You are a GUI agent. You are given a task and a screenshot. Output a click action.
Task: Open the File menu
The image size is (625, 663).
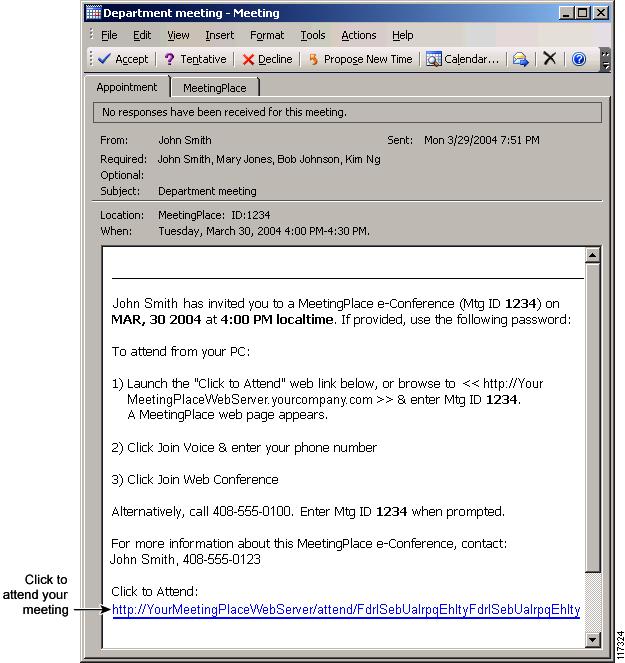pos(109,36)
